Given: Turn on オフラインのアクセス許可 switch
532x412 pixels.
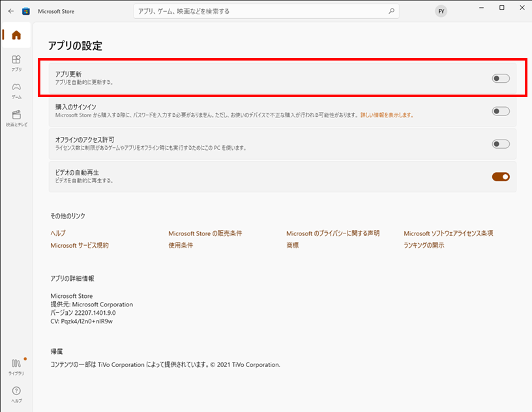Looking at the screenshot, I should 501,144.
